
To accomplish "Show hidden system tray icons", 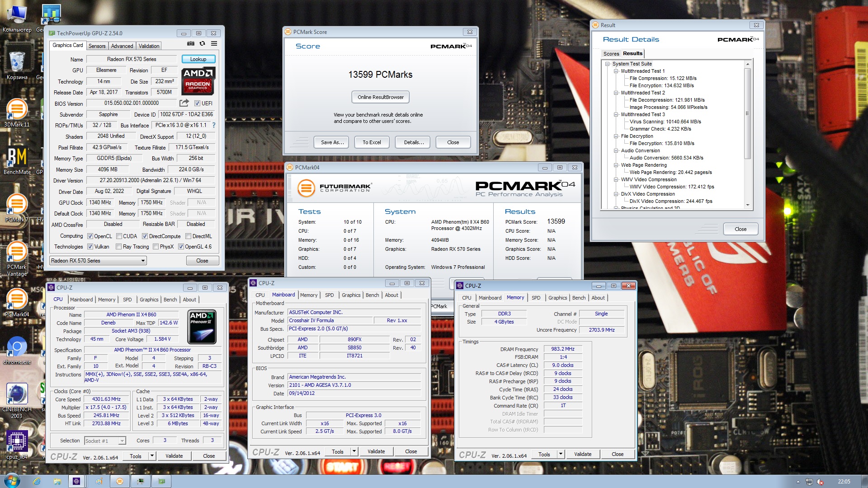I will coord(798,482).
